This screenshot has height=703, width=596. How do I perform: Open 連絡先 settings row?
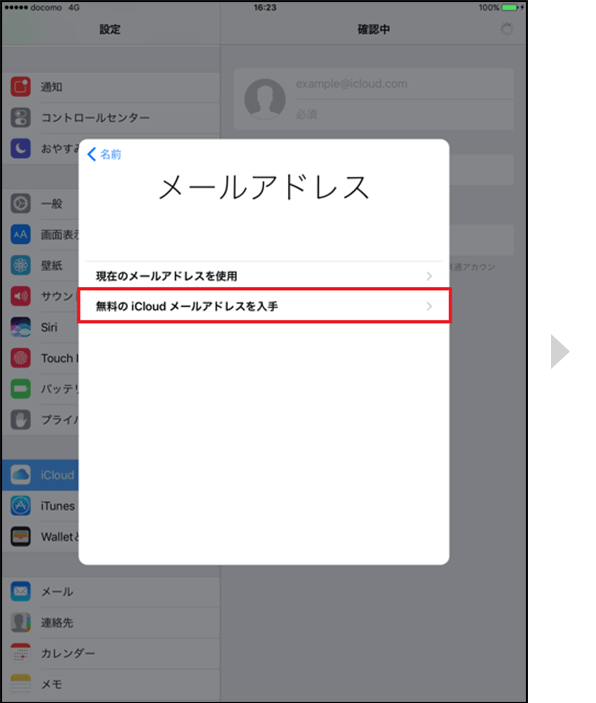click(111, 622)
